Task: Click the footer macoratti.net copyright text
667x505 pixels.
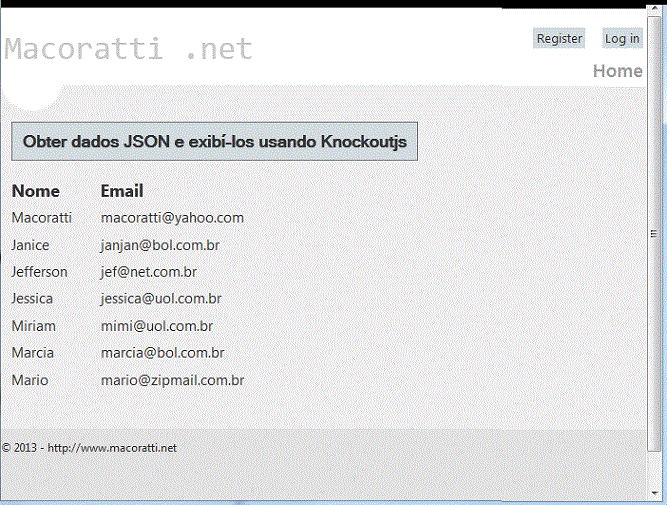Action: point(89,448)
